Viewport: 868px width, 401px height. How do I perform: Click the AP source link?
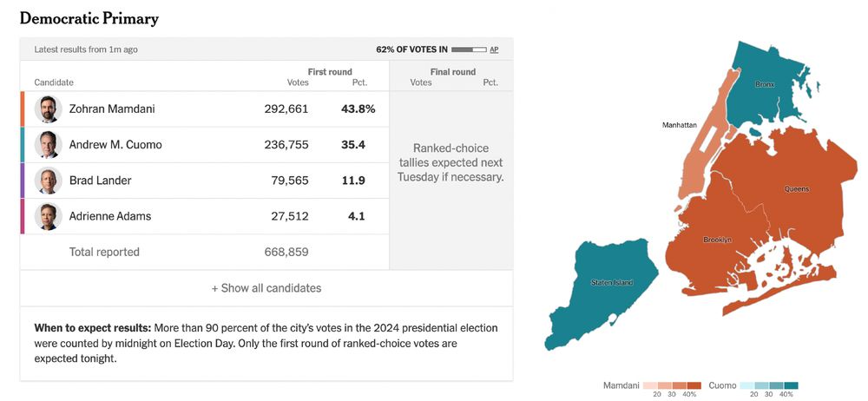[x=494, y=49]
